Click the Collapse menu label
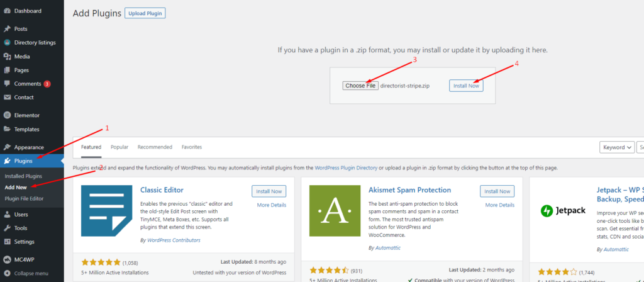Image resolution: width=644 pixels, height=282 pixels. tap(31, 273)
